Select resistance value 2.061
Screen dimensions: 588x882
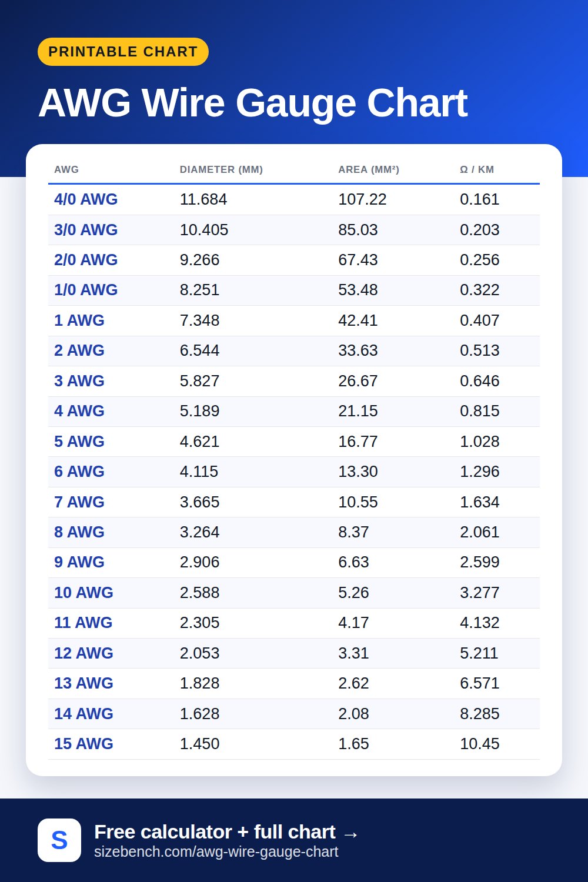click(x=480, y=532)
